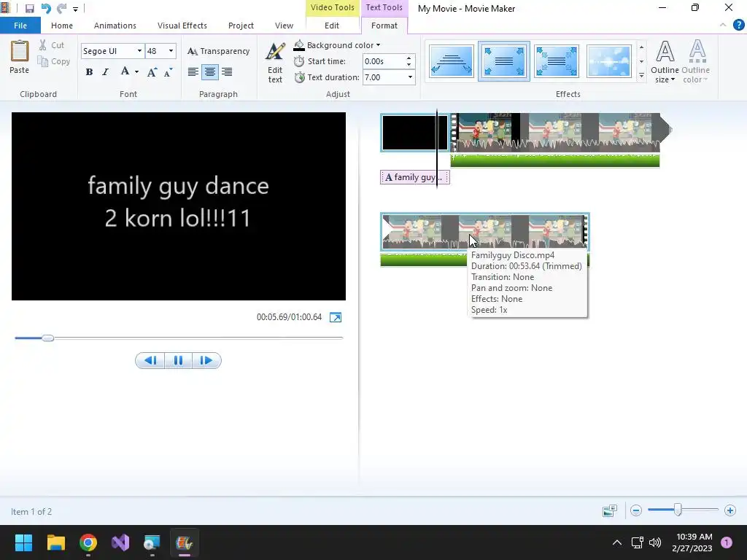Viewport: 747px width, 560px height.
Task: Select Align right paragraph option
Action: [x=227, y=72]
